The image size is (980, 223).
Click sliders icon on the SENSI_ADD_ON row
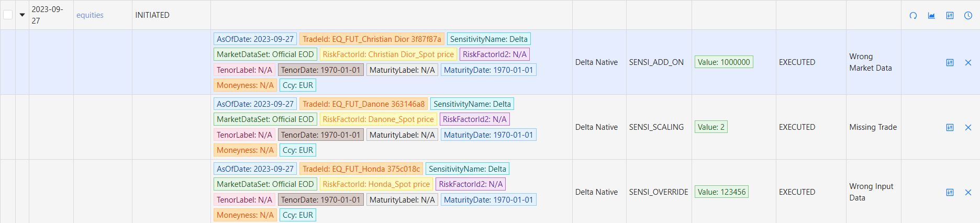(950, 62)
